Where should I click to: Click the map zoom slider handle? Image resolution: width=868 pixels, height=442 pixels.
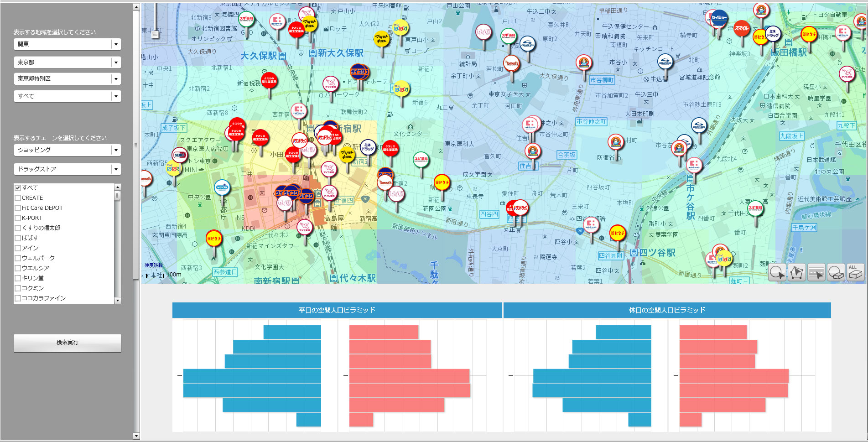[x=155, y=34]
